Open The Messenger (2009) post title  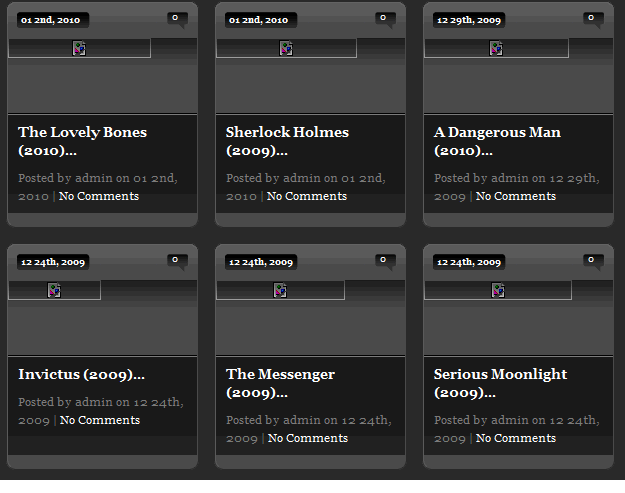(x=280, y=383)
